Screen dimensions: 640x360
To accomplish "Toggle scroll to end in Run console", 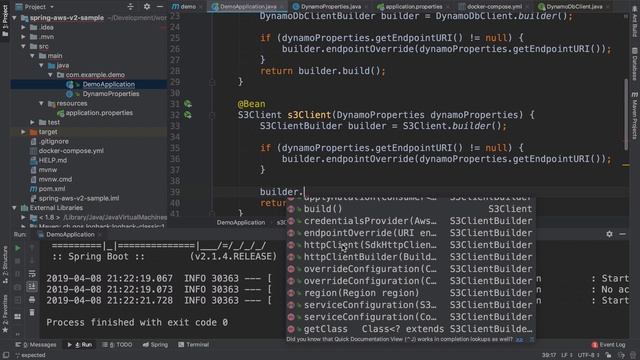I will (x=32, y=287).
